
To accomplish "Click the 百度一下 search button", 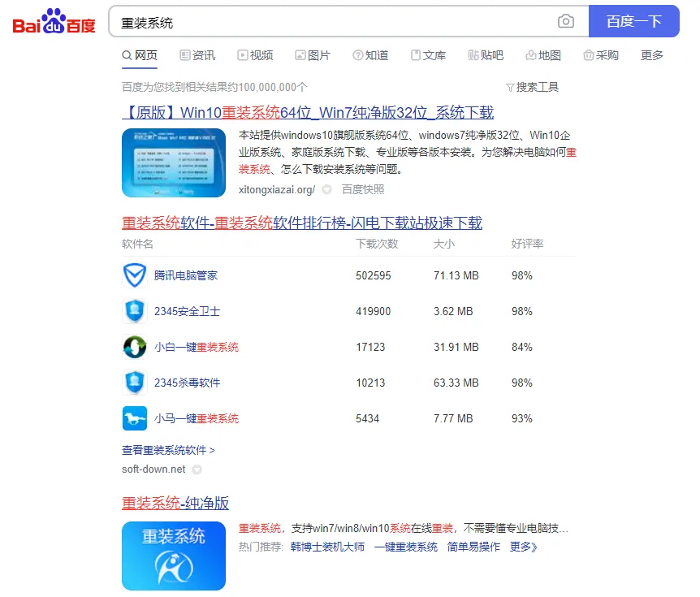I will click(x=634, y=21).
